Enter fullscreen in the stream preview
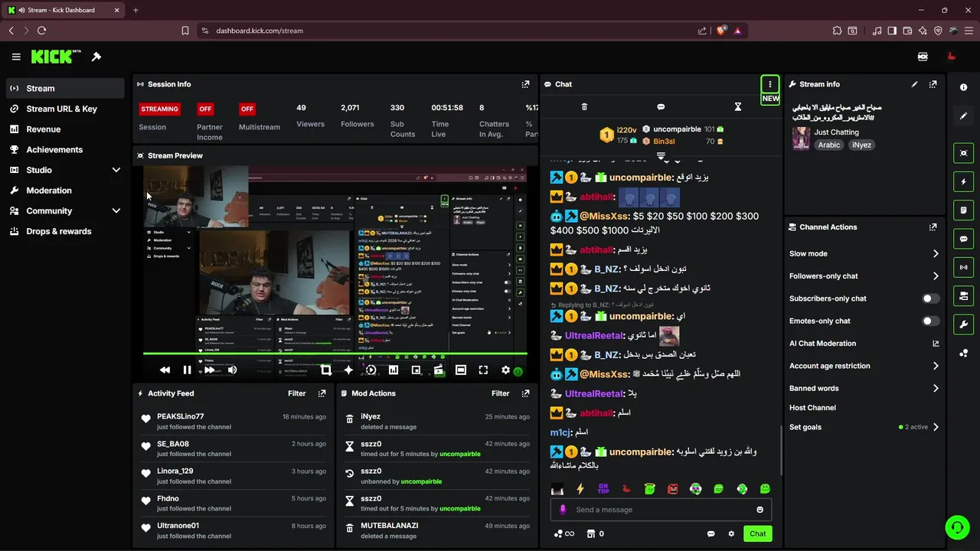Image resolution: width=980 pixels, height=551 pixels. (483, 370)
